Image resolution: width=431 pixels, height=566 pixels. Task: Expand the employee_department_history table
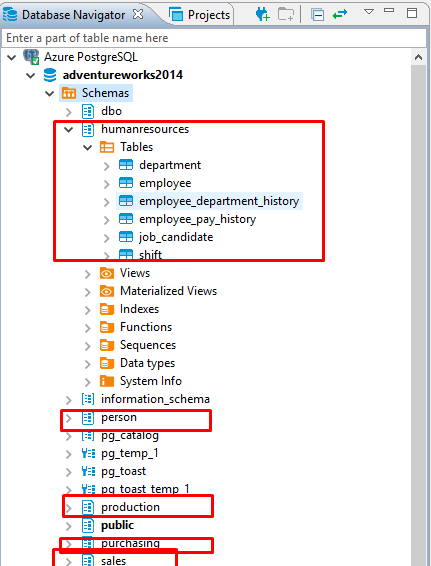coord(106,202)
